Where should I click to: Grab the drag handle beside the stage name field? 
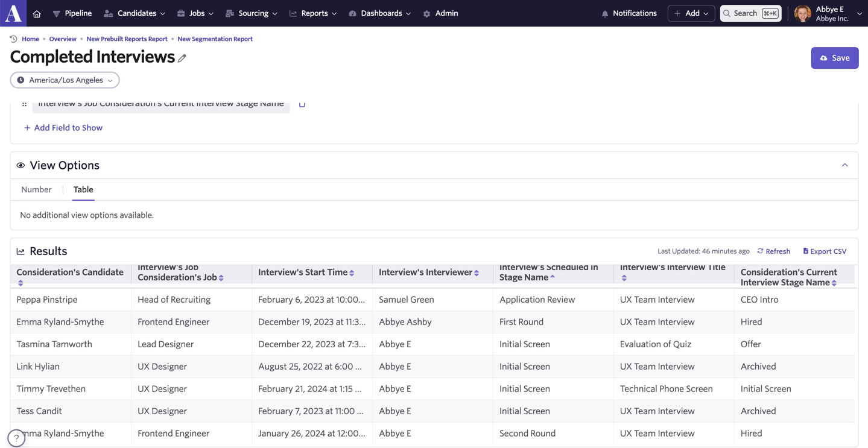pyautogui.click(x=24, y=104)
